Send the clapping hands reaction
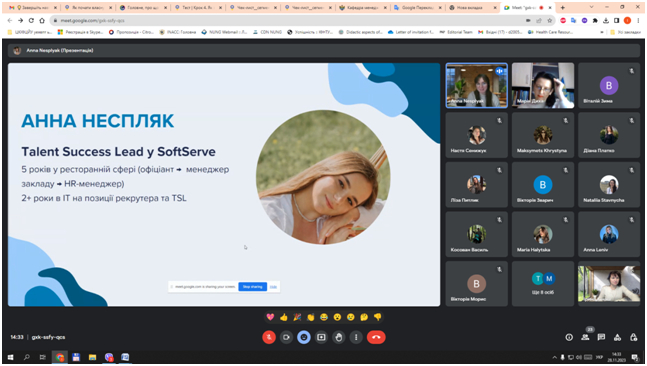The height and width of the screenshot is (366, 647). (310, 317)
